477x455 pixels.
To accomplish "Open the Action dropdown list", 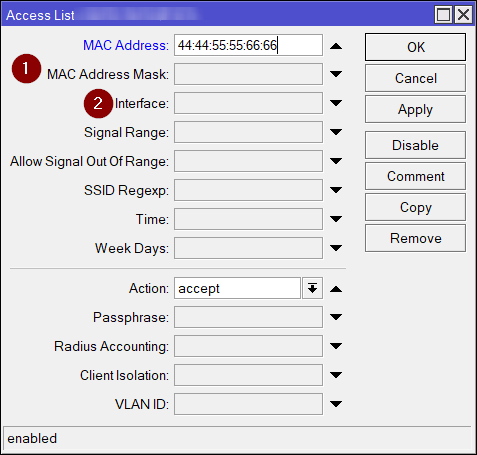I will [312, 288].
